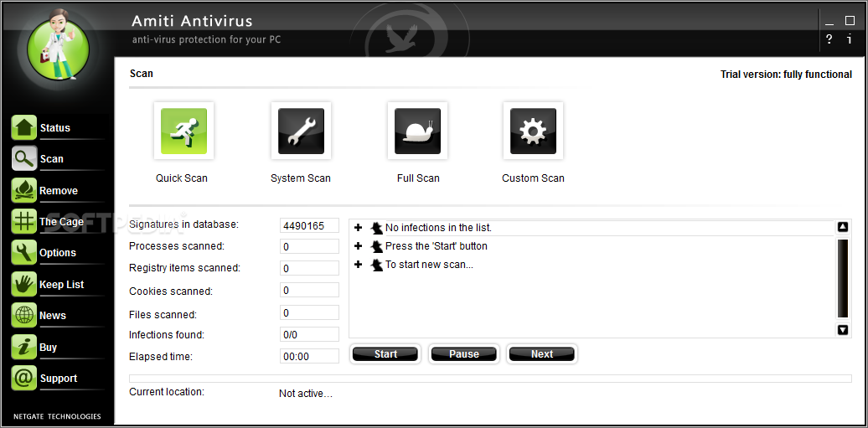Click the Signatures in database value field
The height and width of the screenshot is (428, 868).
(309, 226)
